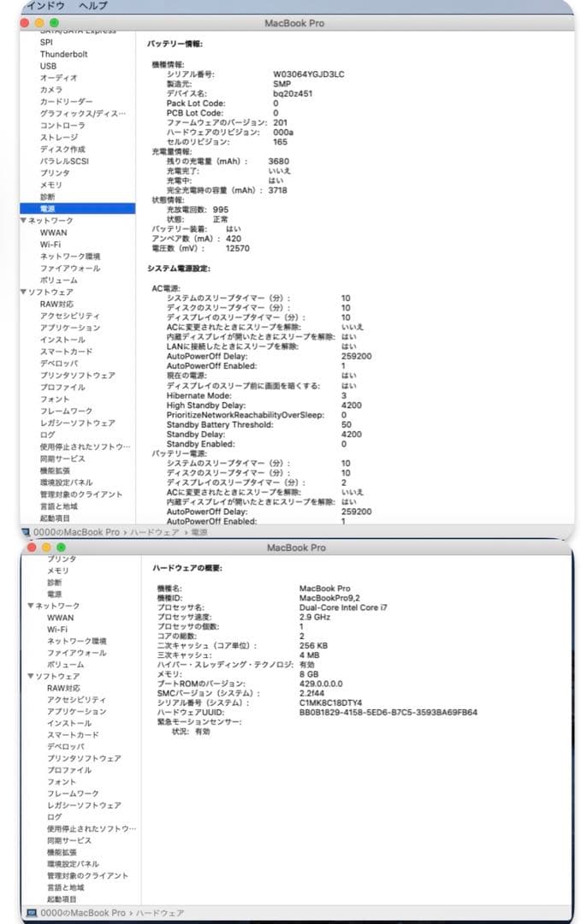This screenshot has height=924, width=587.
Task: Collapse ネットワーク triangle in battery info window
Action: coord(24,221)
